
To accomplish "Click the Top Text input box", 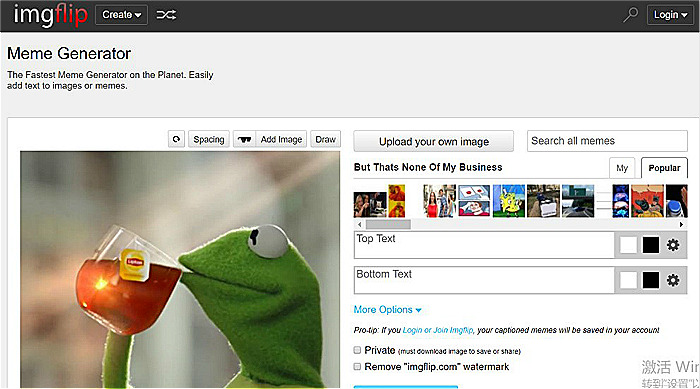I will click(484, 245).
